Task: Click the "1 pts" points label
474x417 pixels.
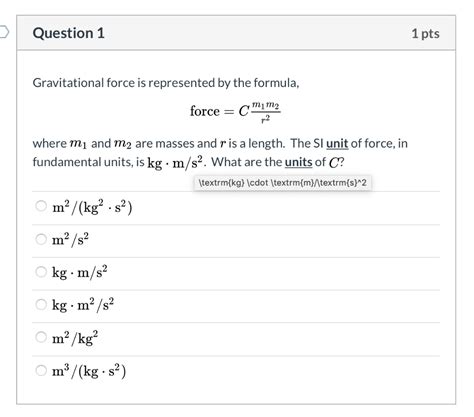Action: [x=425, y=33]
